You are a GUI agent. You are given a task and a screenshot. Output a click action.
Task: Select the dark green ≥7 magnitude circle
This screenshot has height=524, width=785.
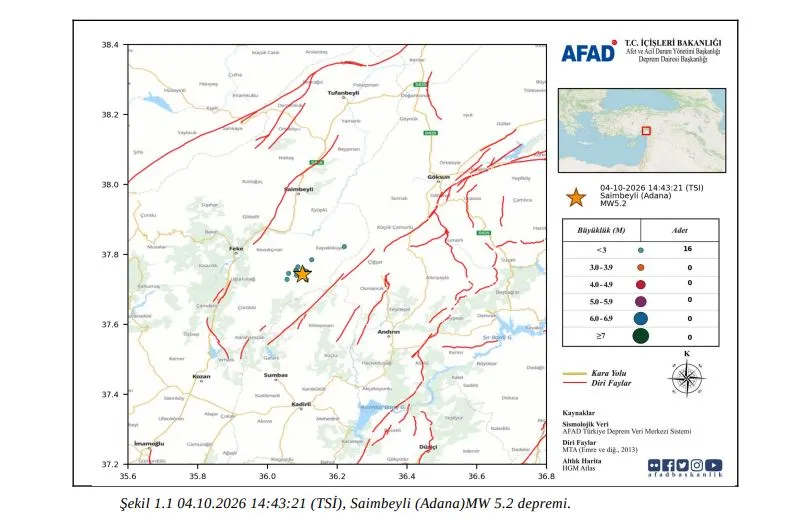[640, 336]
